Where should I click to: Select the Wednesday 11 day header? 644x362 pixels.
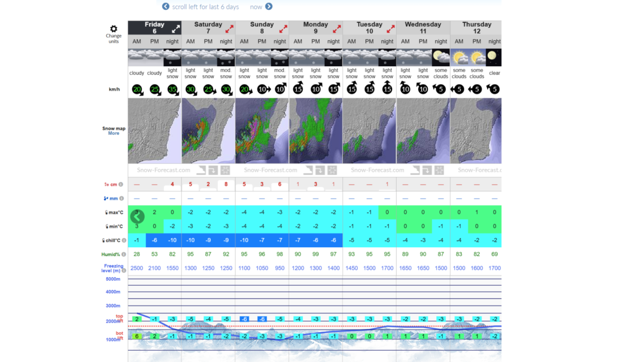423,28
